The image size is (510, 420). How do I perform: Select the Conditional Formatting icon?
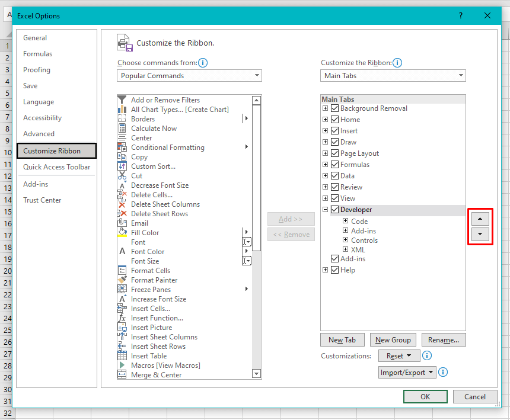[122, 148]
